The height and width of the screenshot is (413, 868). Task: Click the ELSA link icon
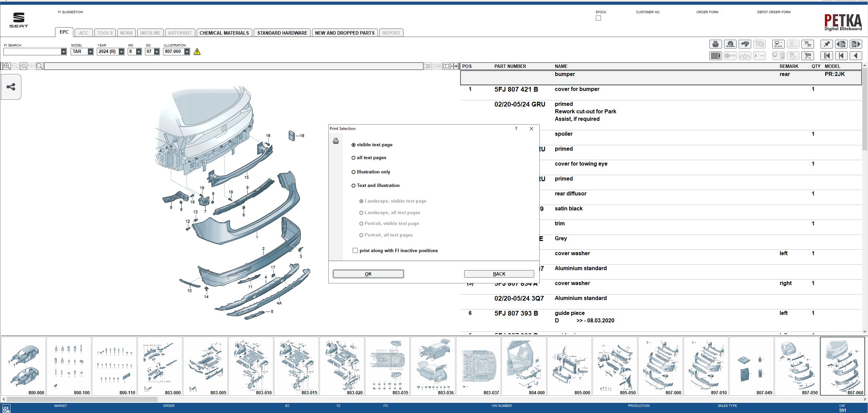click(x=778, y=44)
